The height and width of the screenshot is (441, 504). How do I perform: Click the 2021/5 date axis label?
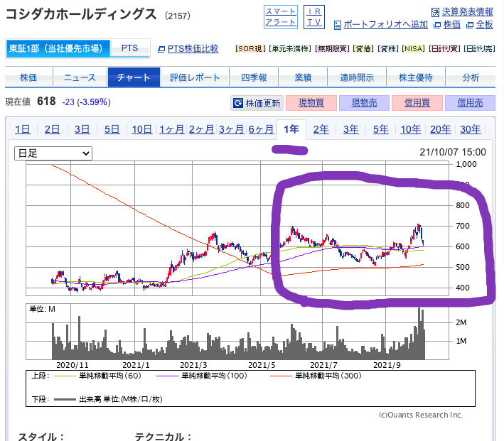pos(262,365)
